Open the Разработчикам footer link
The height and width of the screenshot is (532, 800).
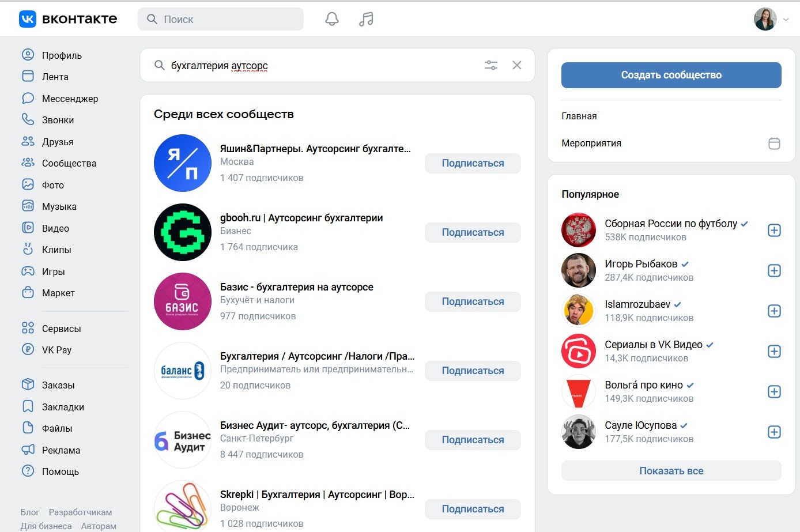click(x=80, y=512)
